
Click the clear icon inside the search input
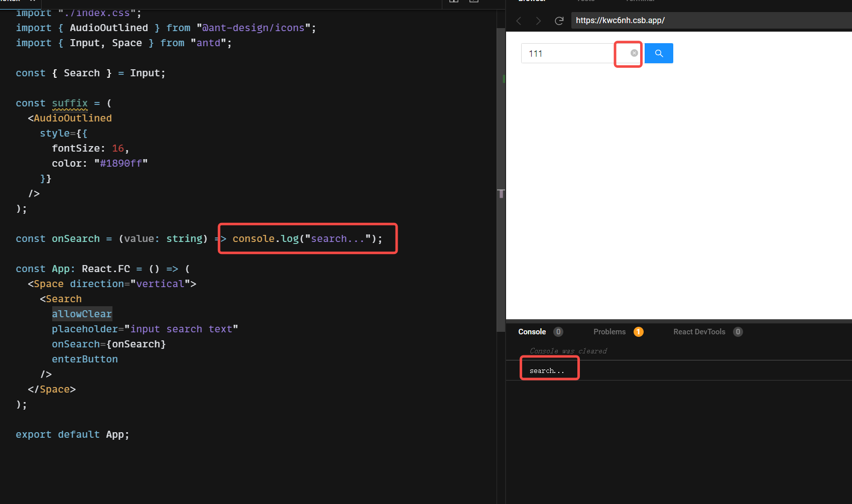pos(634,53)
